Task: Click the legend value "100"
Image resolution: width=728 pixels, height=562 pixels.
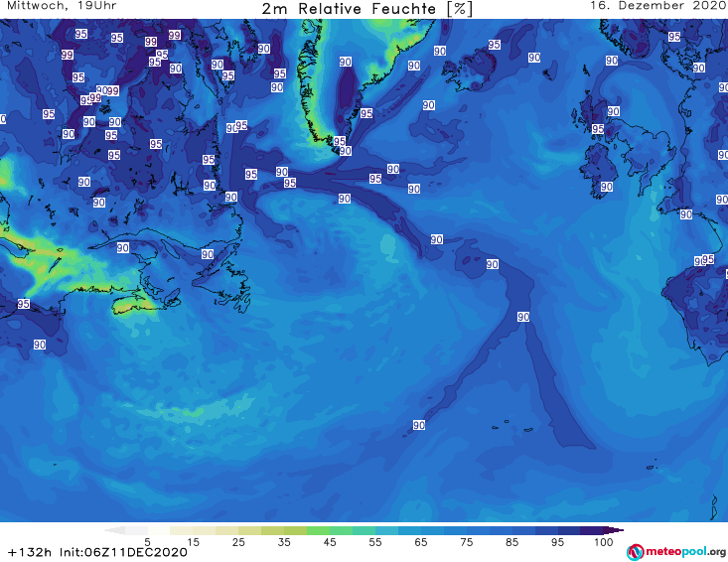Action: [x=604, y=542]
